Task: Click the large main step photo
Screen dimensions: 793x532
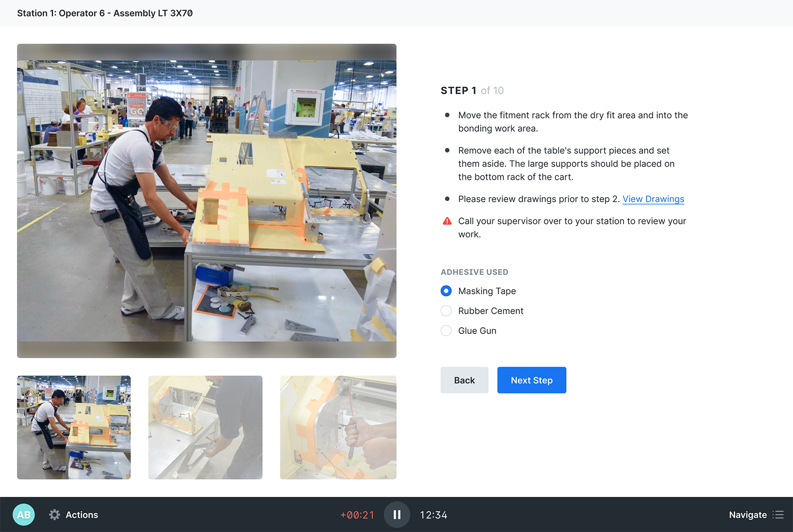Action: [x=207, y=201]
